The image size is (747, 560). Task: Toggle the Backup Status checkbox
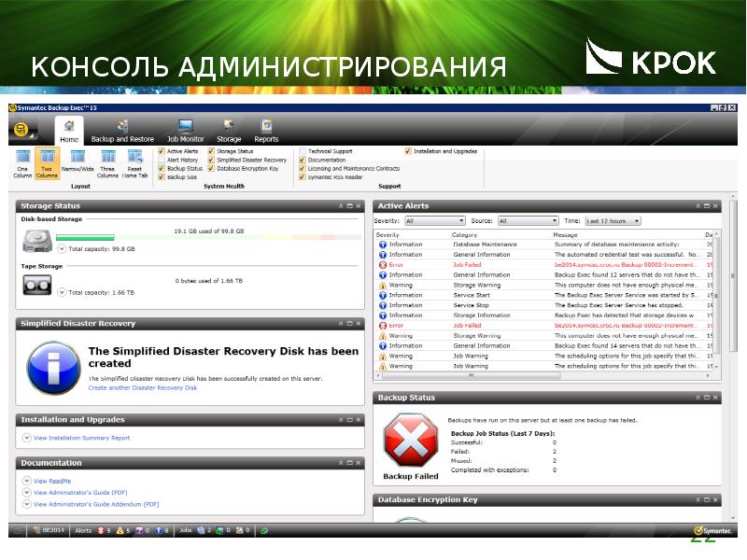[x=162, y=169]
